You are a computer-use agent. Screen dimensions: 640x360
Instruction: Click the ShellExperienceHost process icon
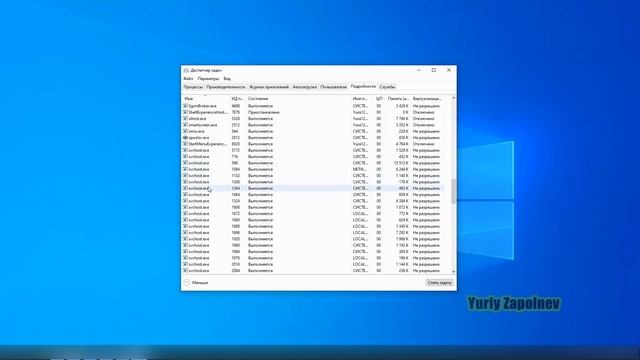coord(185,112)
